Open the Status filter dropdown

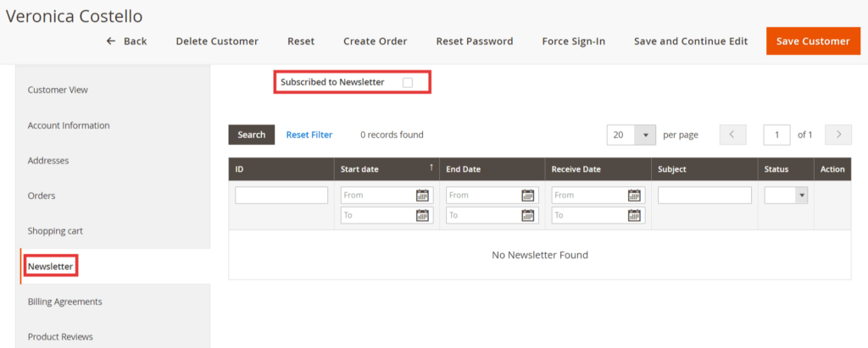coord(786,196)
